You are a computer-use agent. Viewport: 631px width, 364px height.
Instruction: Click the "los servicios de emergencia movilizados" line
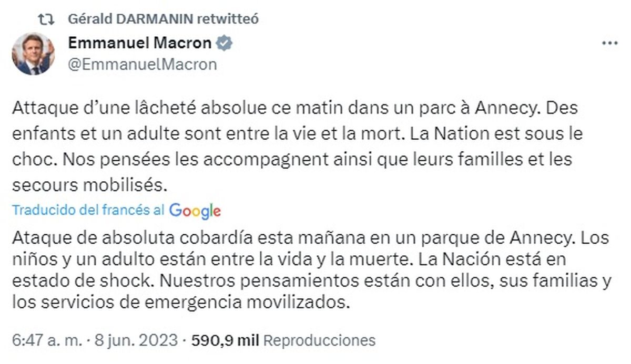180,303
